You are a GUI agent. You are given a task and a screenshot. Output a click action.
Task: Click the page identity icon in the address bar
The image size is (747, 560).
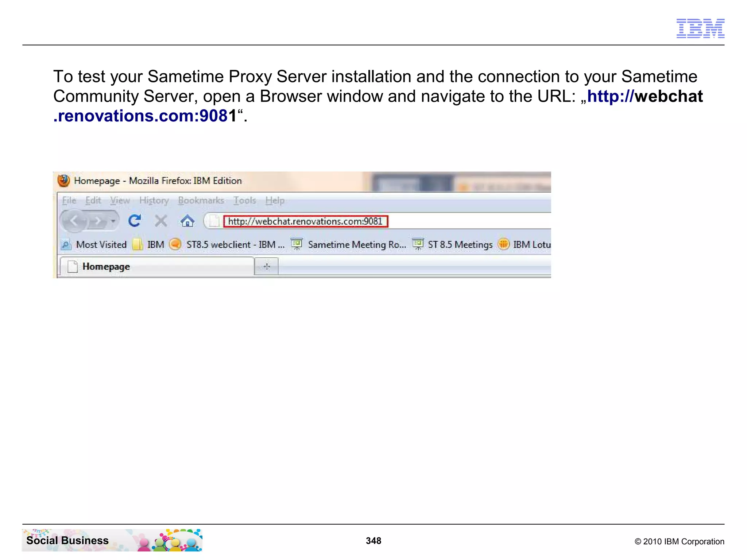click(214, 221)
